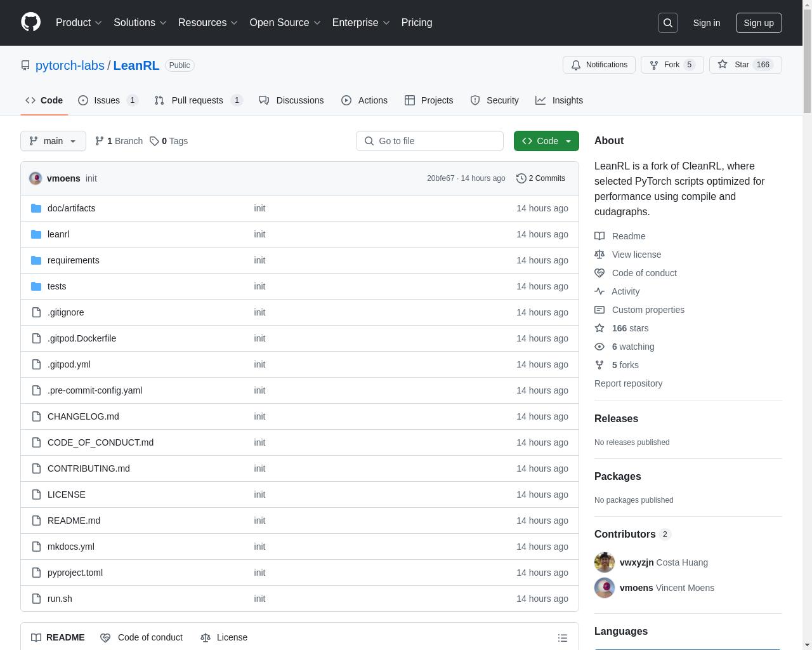812x650 pixels.
Task: Open the README outline list icon
Action: coord(563,638)
